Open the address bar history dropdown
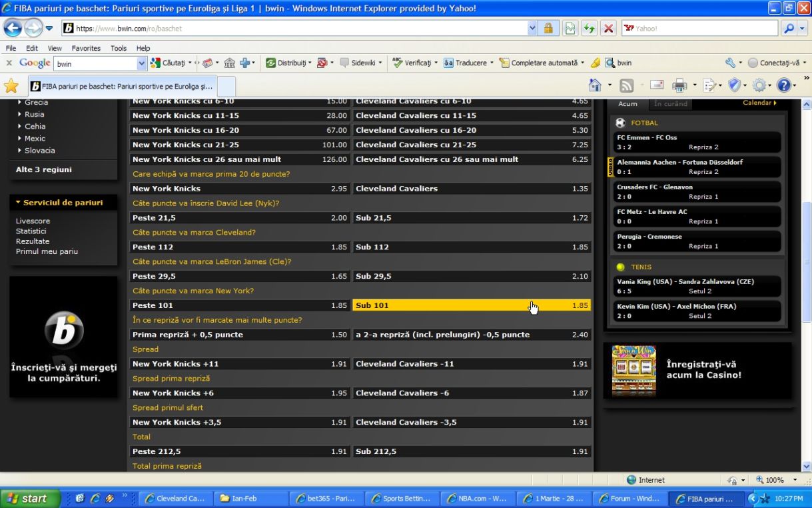The width and height of the screenshot is (812, 508). [x=532, y=29]
